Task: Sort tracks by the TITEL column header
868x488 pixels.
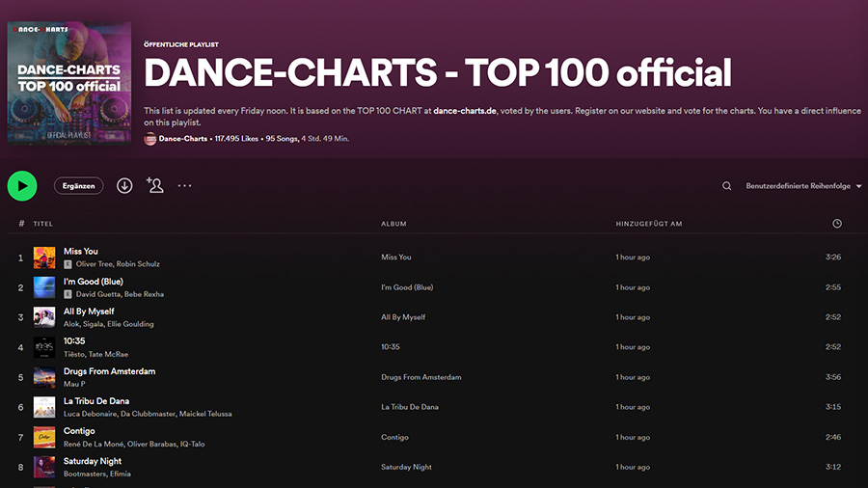Action: pos(43,224)
